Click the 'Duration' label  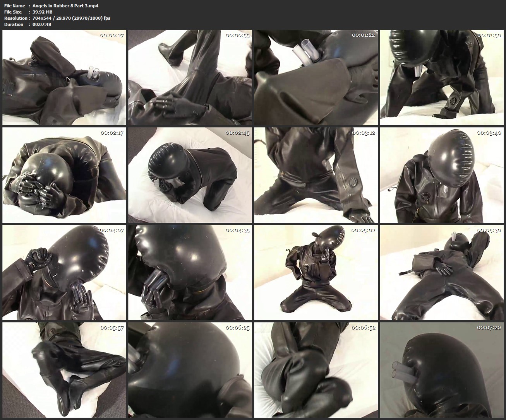(x=14, y=24)
